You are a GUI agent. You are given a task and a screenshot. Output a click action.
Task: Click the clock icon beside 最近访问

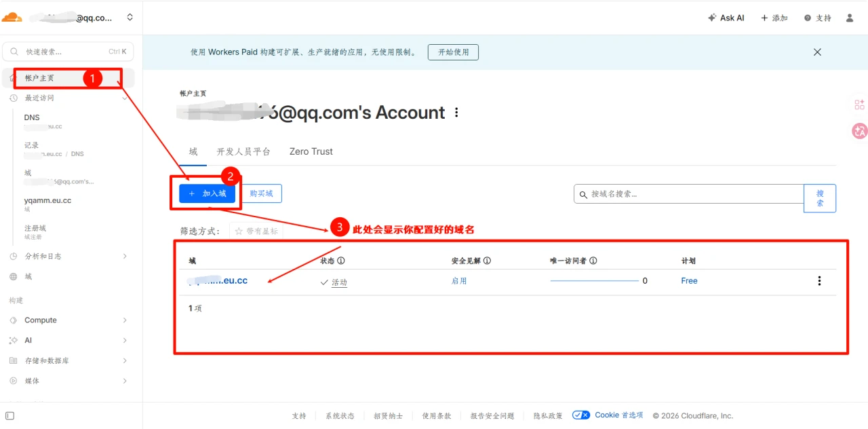click(x=14, y=98)
